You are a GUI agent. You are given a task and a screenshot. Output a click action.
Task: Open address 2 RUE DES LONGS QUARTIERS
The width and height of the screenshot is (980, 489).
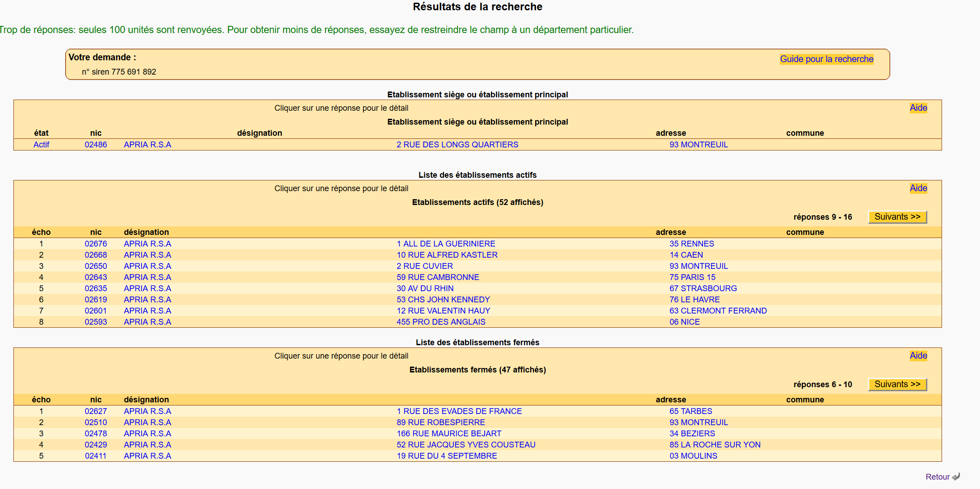tap(457, 144)
